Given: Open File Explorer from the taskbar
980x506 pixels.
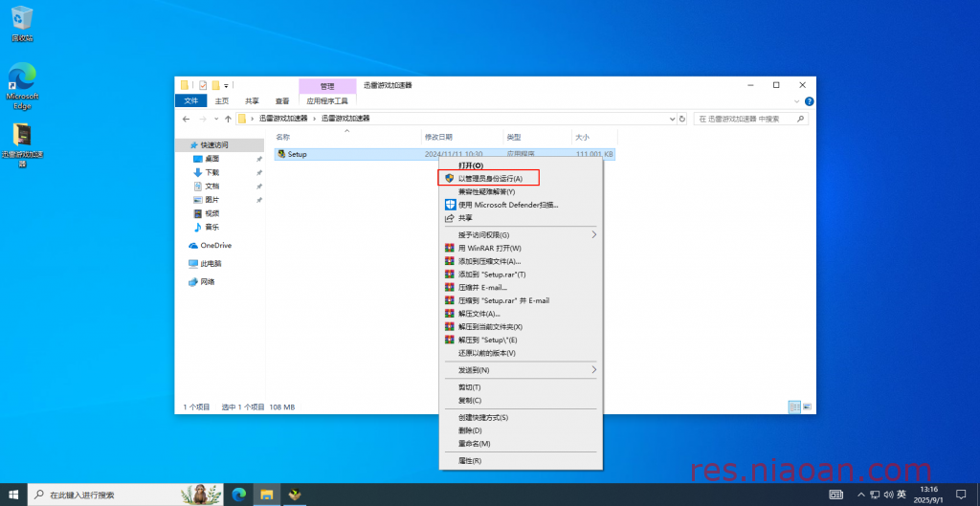Looking at the screenshot, I should tap(267, 495).
